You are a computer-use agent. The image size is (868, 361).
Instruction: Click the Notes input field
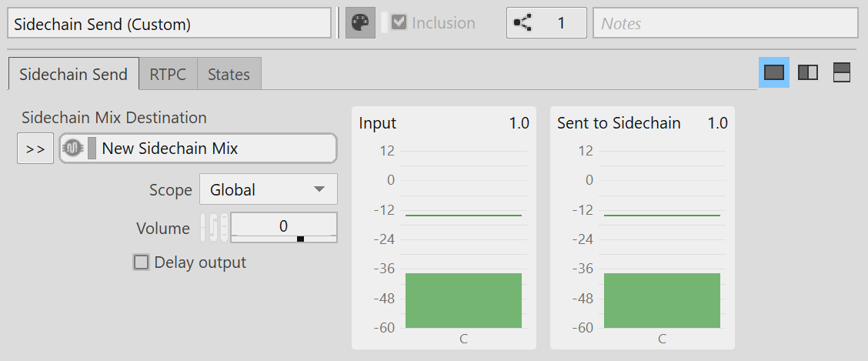click(x=725, y=23)
